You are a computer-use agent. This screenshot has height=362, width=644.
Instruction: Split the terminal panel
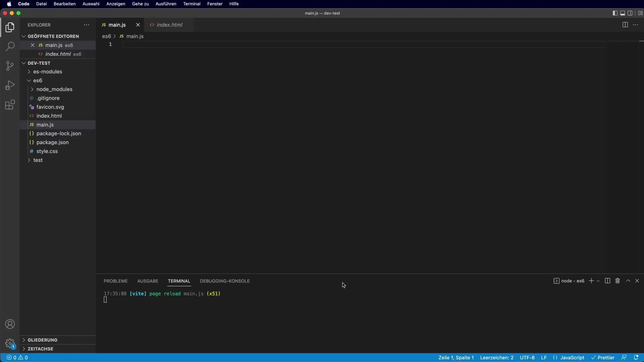click(x=607, y=281)
